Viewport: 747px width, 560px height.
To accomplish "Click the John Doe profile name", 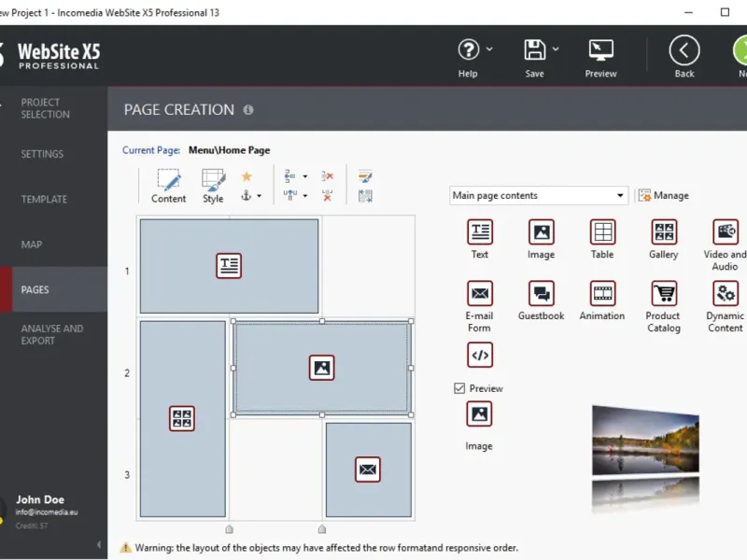I will (40, 499).
